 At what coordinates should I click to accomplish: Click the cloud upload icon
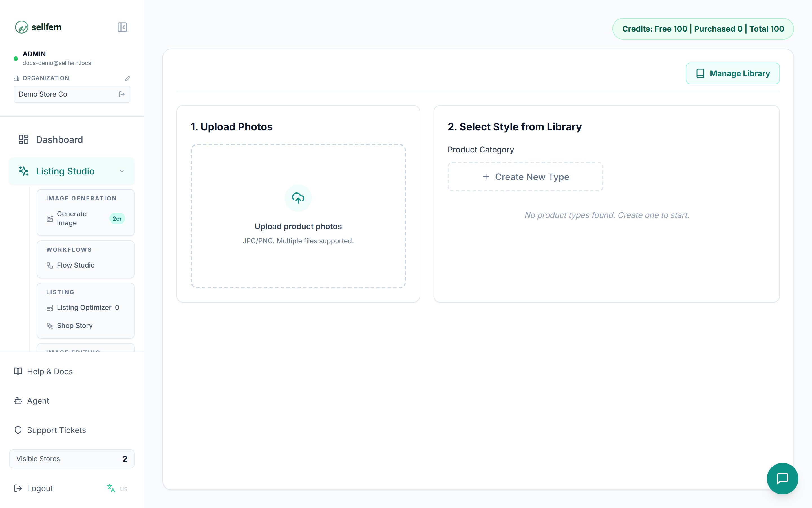tap(298, 198)
